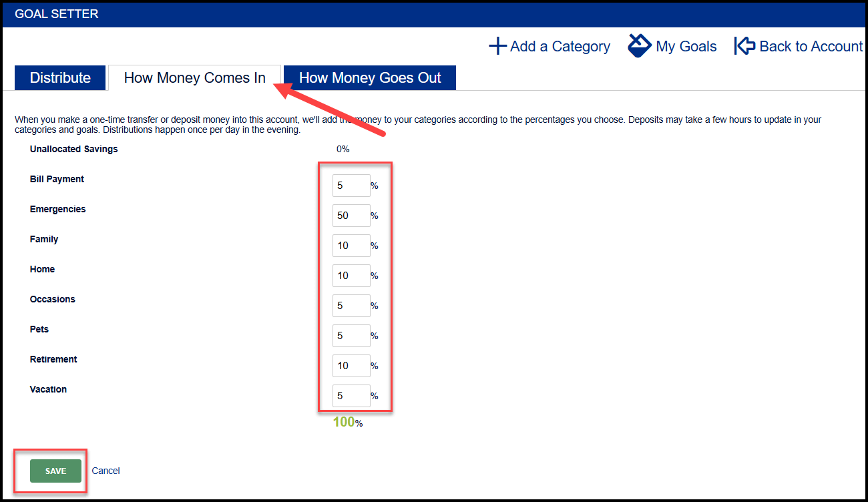Click the Emergencies percentage field

[x=351, y=216]
